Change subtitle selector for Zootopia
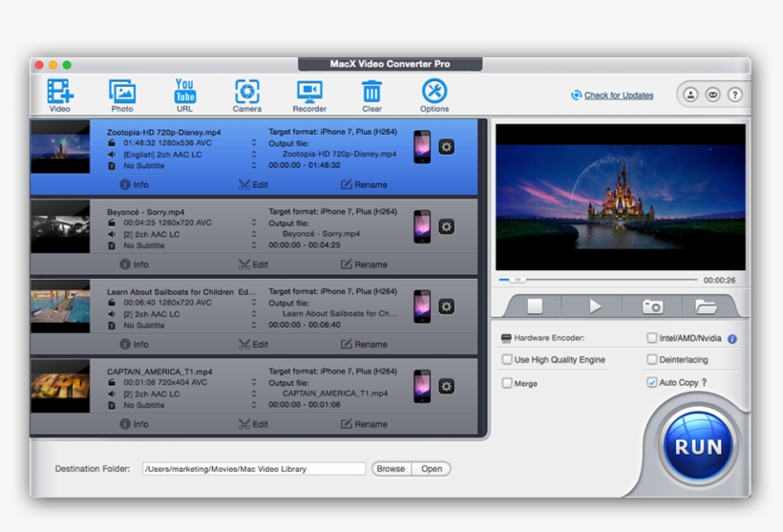The width and height of the screenshot is (783, 532). click(254, 165)
